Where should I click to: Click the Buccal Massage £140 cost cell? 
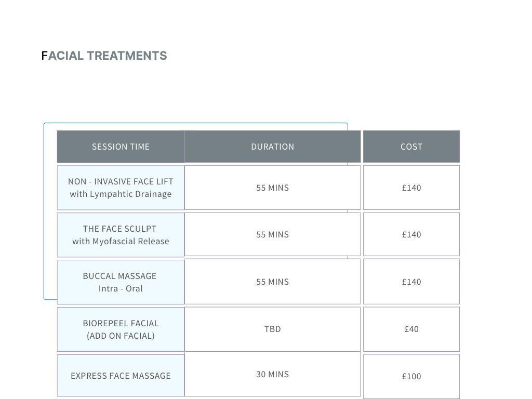pos(411,282)
